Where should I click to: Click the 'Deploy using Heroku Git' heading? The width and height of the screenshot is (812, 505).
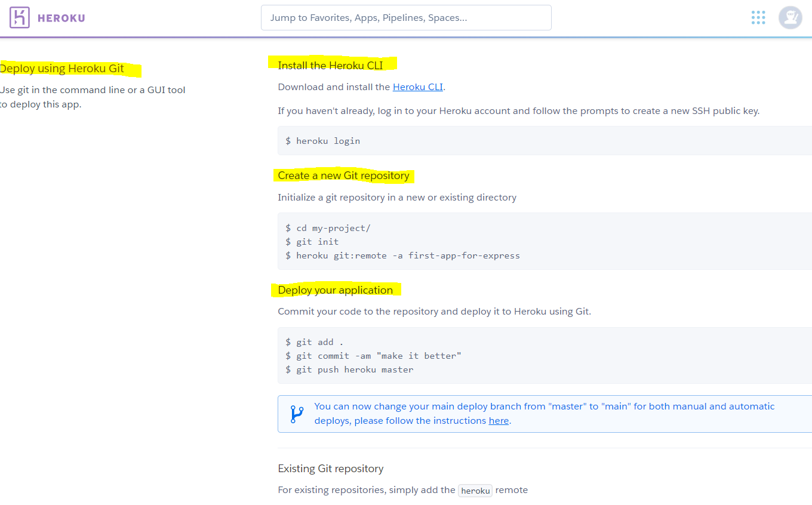point(62,68)
